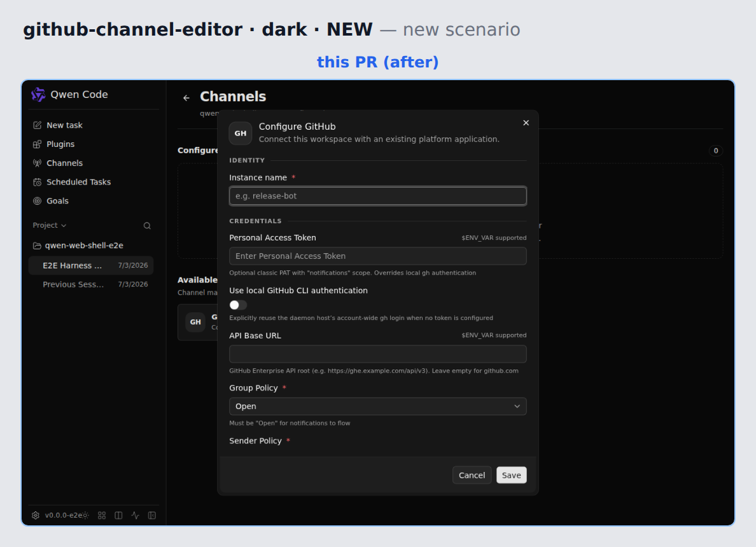Click the Group Policy field label
This screenshot has height=547, width=756.
(x=254, y=388)
